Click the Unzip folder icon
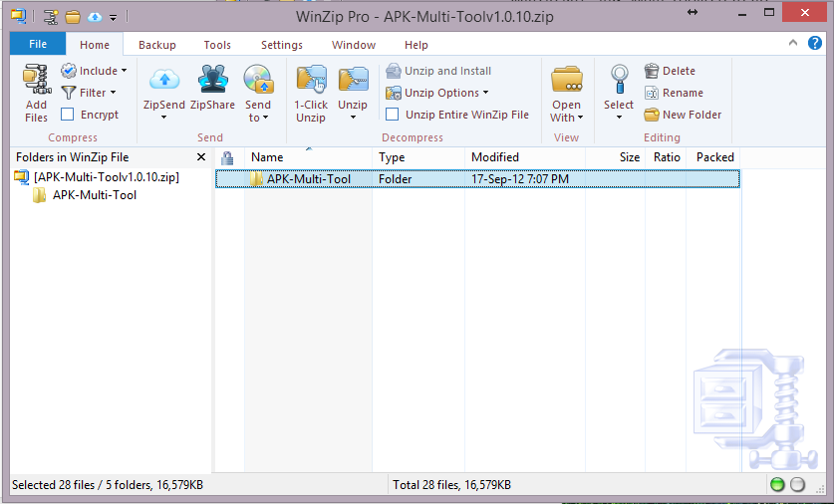The image size is (834, 504). tap(353, 80)
